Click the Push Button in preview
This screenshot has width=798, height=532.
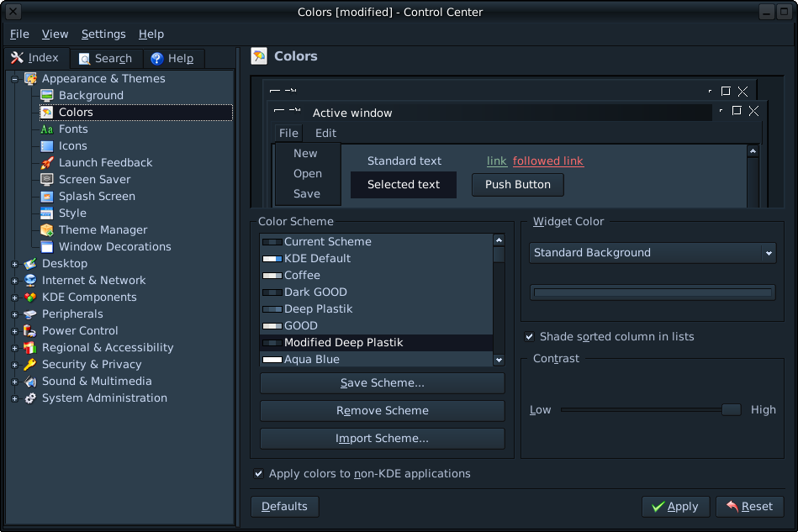518,185
